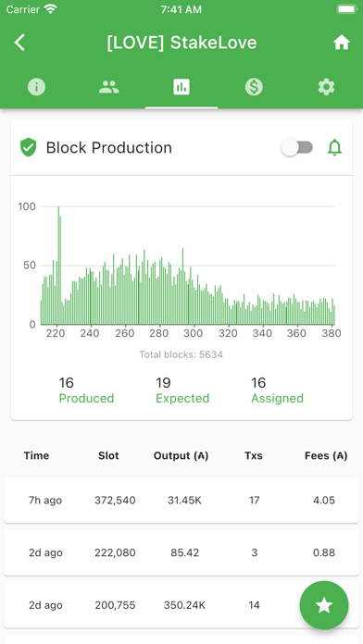Go to home via house icon
363x644 pixels.
341,43
